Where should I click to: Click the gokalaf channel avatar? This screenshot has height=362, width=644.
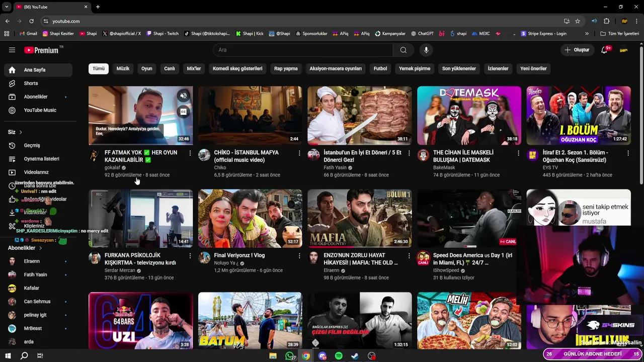pyautogui.click(x=95, y=155)
